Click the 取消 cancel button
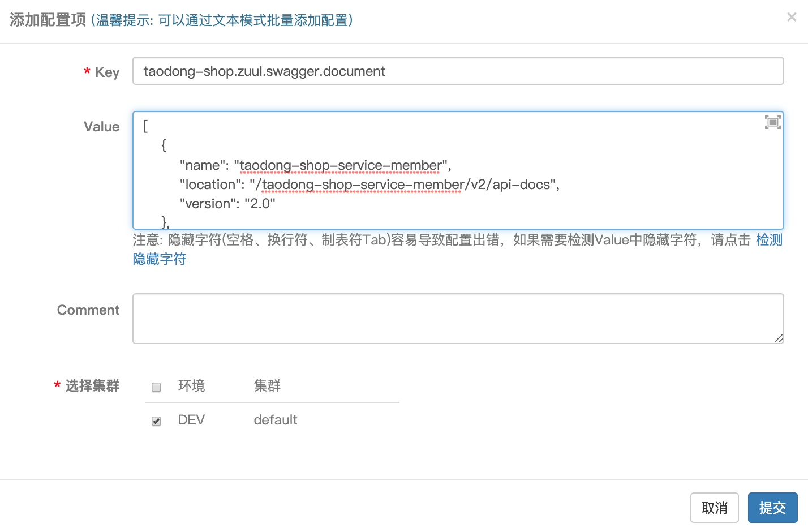The width and height of the screenshot is (808, 532). point(715,508)
